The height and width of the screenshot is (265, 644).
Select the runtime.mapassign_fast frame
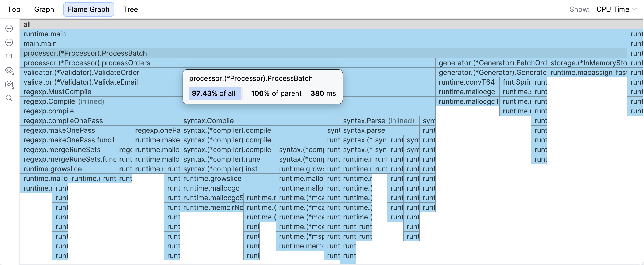(587, 73)
